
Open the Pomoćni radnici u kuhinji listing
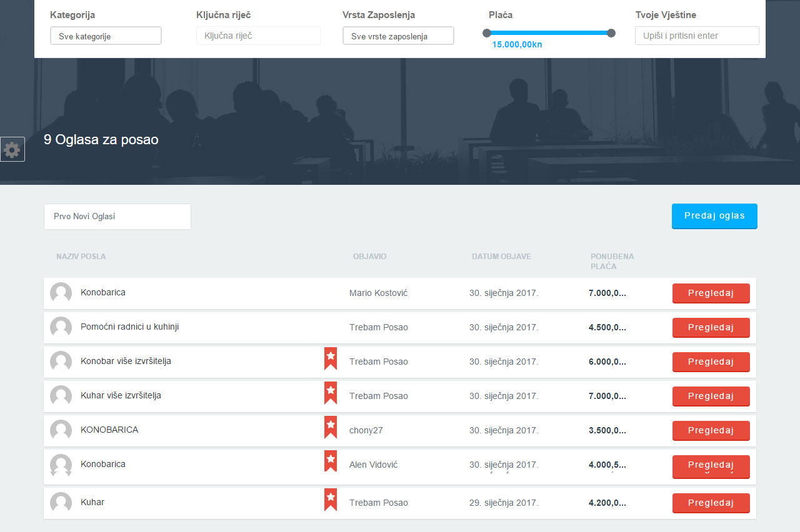[x=129, y=327]
